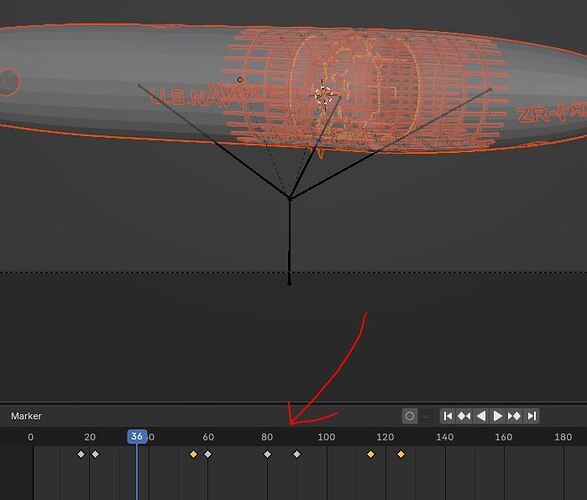Select the white keyframe just after frame 20
Image resolution: width=587 pixels, height=500 pixels.
[95, 454]
